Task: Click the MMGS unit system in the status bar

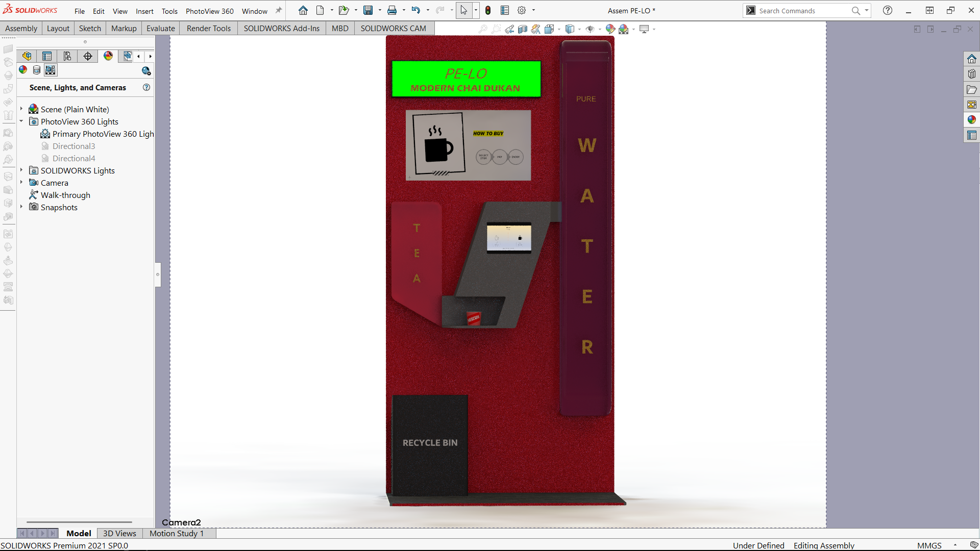Action: [929, 545]
